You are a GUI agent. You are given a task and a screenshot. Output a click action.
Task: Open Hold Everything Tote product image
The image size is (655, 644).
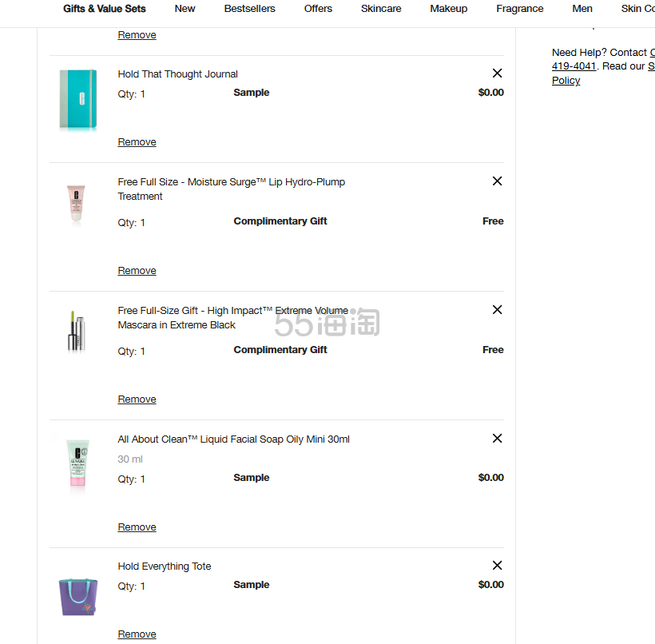[x=77, y=596]
